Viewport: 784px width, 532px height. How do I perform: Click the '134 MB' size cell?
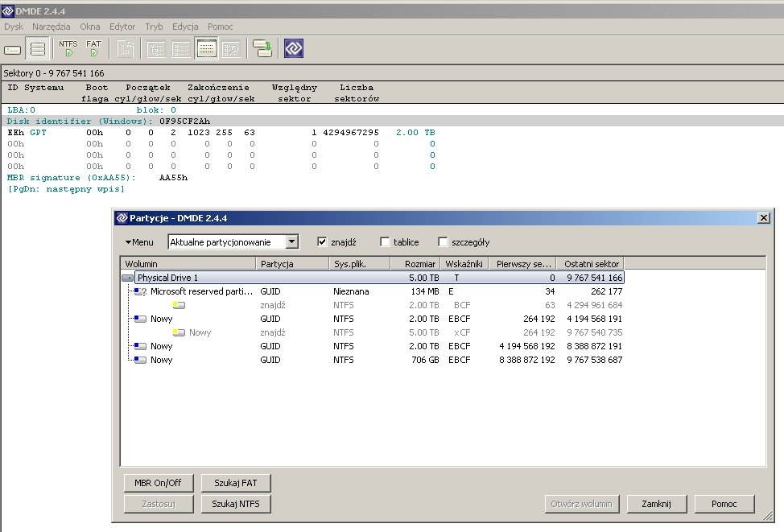425,291
